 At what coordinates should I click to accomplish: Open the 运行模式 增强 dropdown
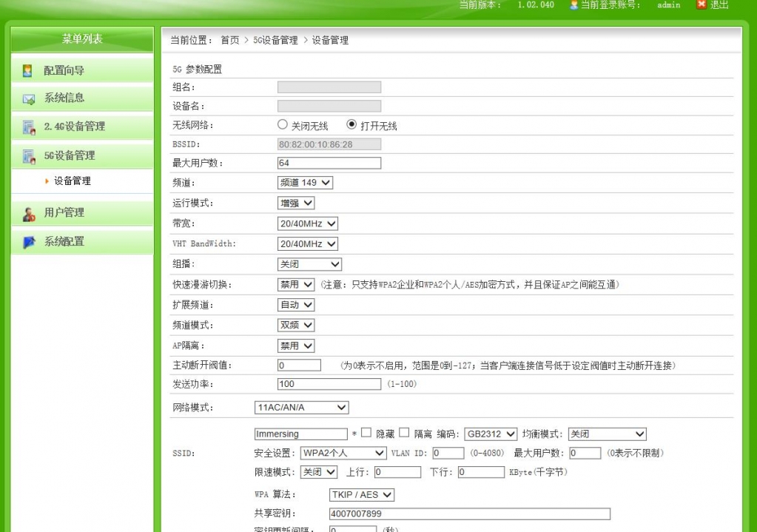[x=296, y=203]
